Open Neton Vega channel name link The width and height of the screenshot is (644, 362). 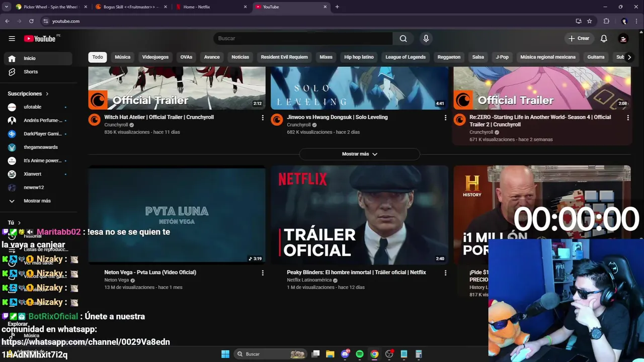click(117, 280)
